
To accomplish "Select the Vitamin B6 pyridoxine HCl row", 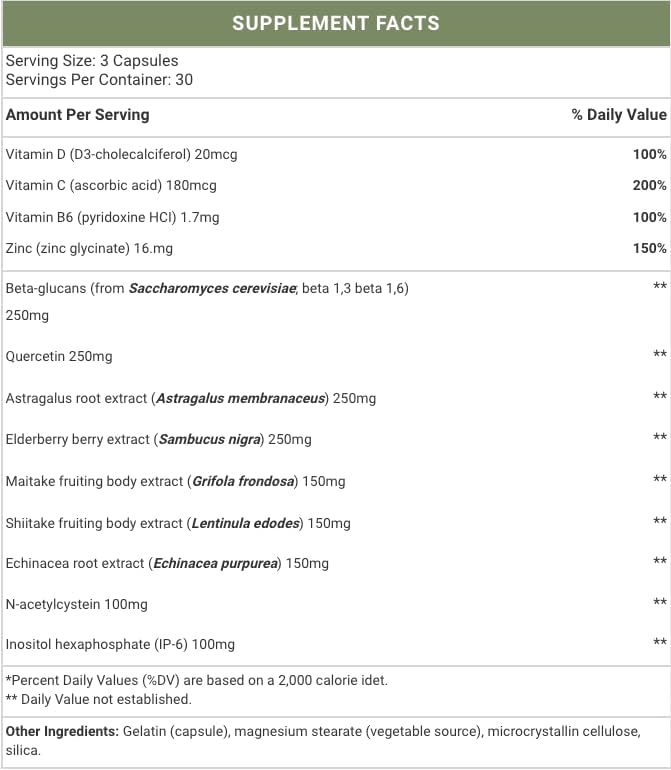I will click(x=336, y=217).
